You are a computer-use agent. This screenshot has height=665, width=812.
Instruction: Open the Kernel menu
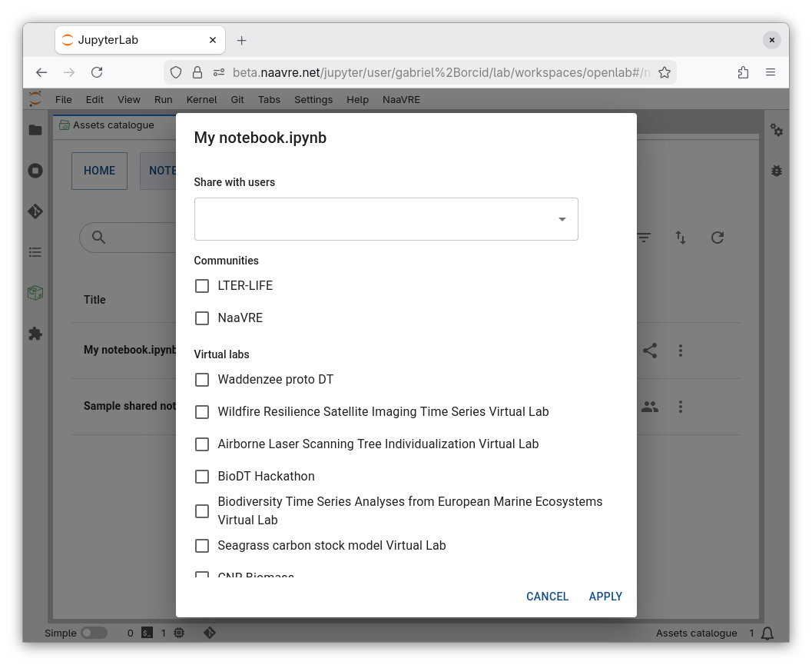coord(201,99)
